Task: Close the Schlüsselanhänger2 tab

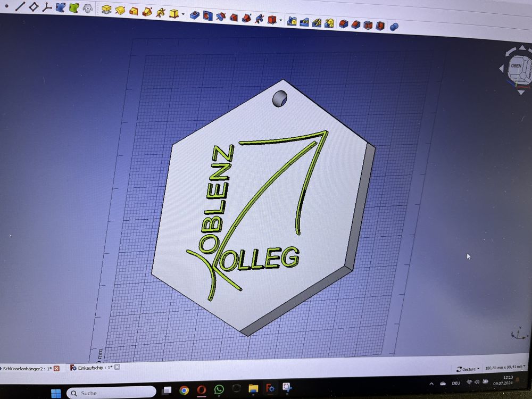Action: [57, 369]
